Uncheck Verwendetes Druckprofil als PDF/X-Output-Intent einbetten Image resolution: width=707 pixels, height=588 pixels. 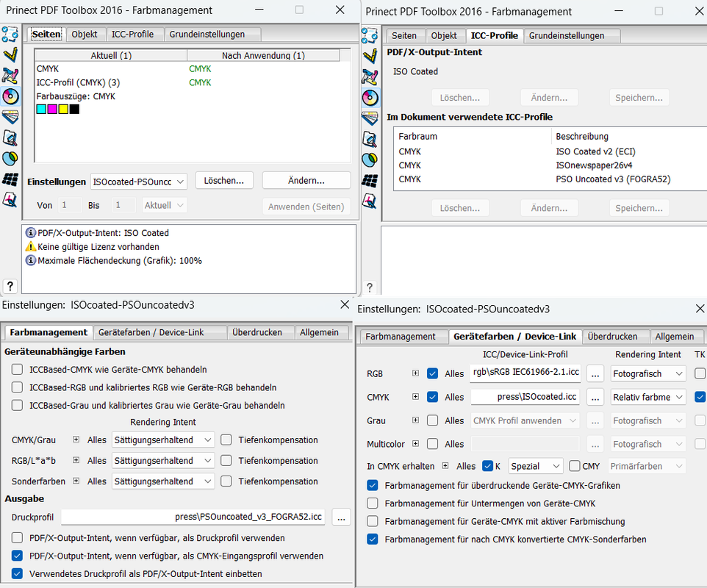point(17,573)
